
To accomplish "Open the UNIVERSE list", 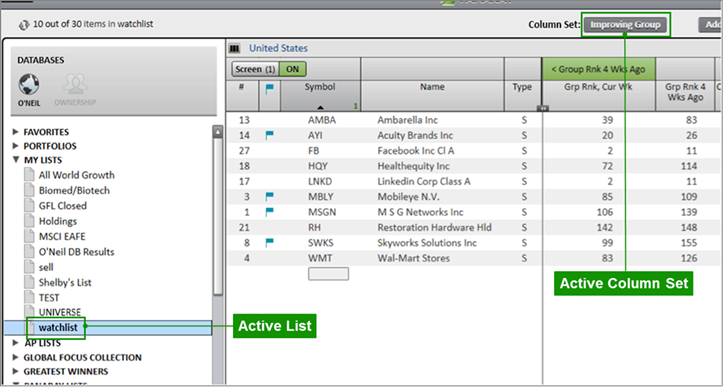I will pos(60,312).
